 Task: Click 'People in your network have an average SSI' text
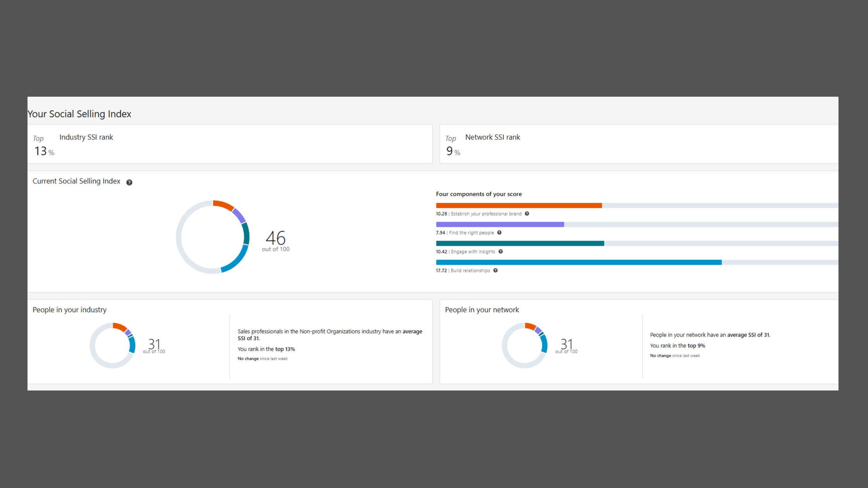tap(710, 335)
